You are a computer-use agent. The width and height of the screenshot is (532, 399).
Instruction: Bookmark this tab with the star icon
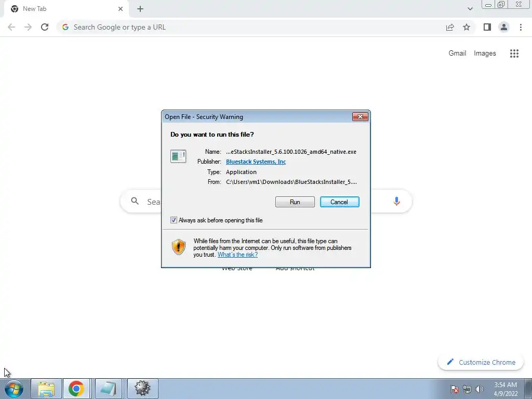[467, 27]
